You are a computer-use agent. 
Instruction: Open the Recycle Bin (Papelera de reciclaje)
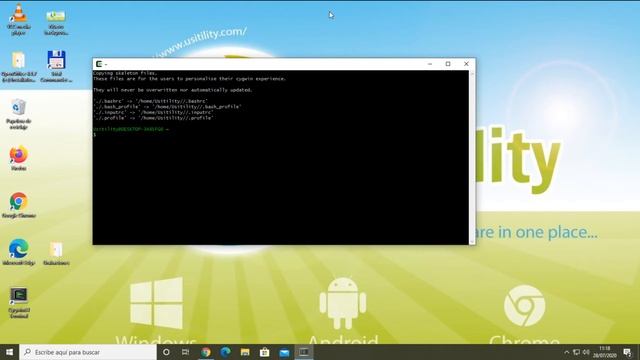pos(18,113)
